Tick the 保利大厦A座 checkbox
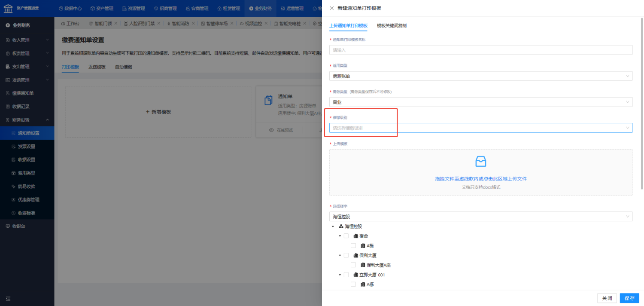Image resolution: width=644 pixels, height=306 pixels. click(353, 265)
